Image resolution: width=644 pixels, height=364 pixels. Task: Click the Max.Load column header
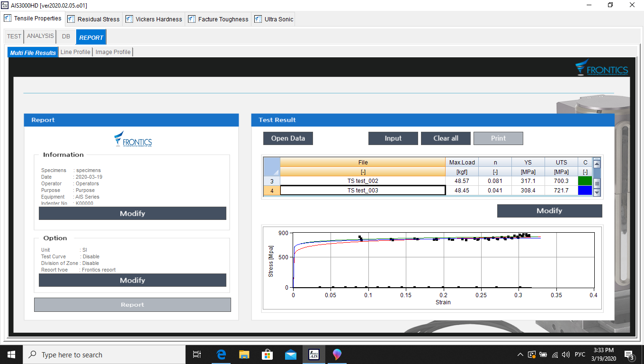462,162
